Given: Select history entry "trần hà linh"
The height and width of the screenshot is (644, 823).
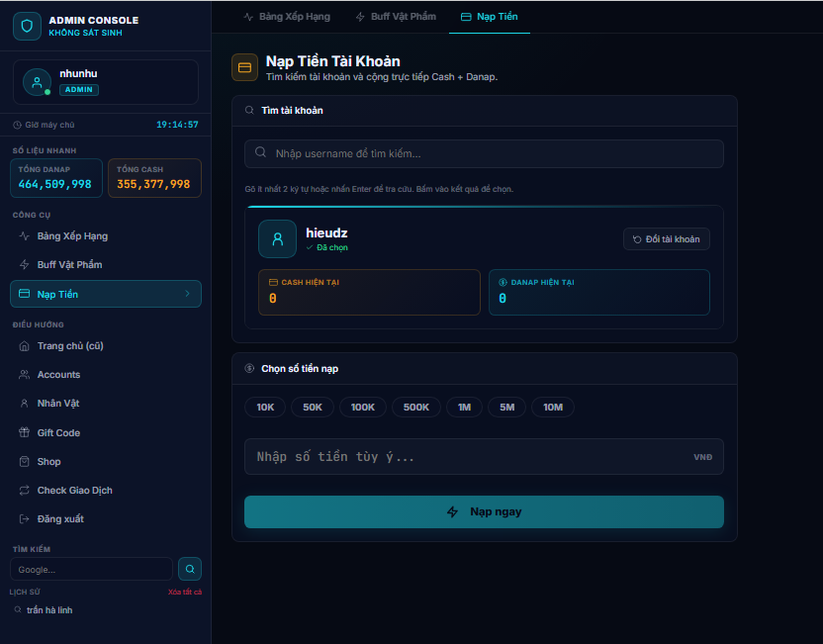Looking at the screenshot, I should 49,610.
